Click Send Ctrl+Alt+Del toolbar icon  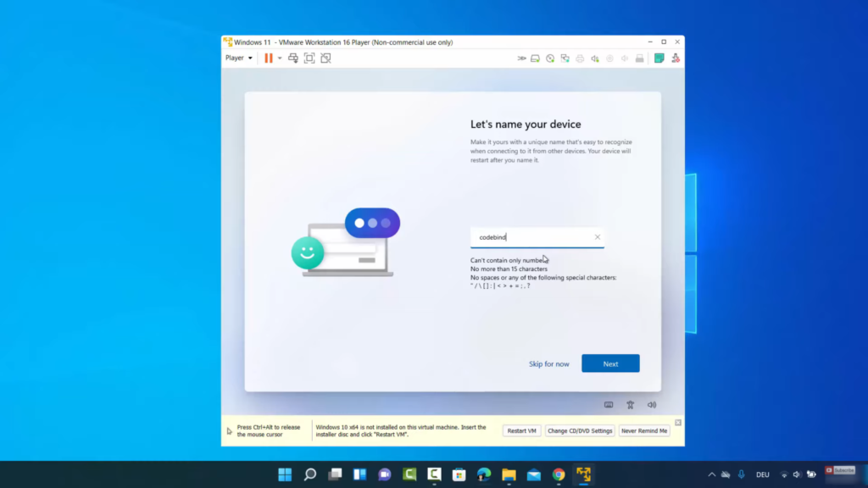(293, 58)
